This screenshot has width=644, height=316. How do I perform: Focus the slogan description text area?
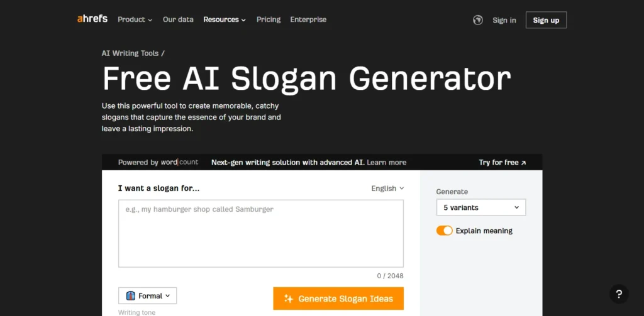[x=261, y=234]
